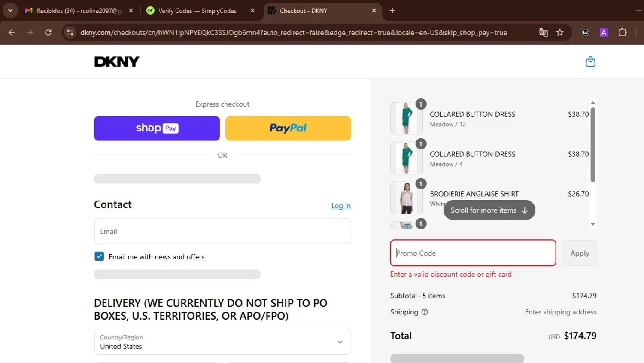
Task: Select the $26.70 item price
Action: tap(578, 194)
